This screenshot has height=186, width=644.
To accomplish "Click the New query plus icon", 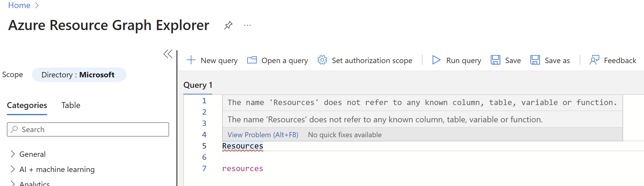I will [191, 60].
